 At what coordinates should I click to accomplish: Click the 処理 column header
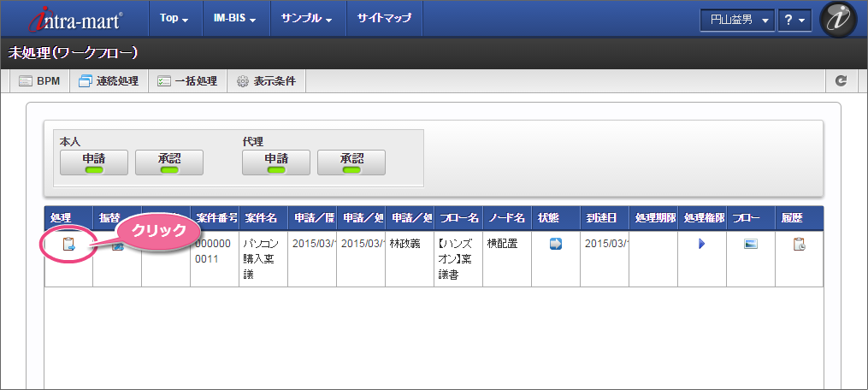coord(68,218)
